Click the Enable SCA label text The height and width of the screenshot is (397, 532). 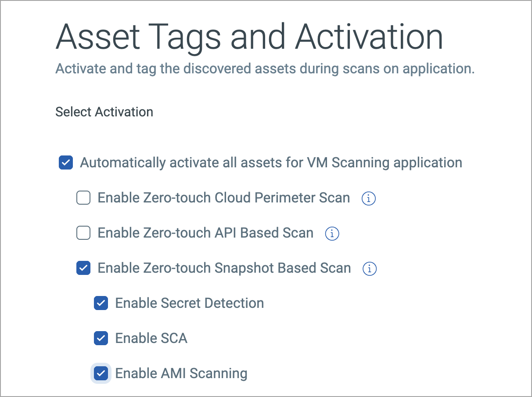151,338
